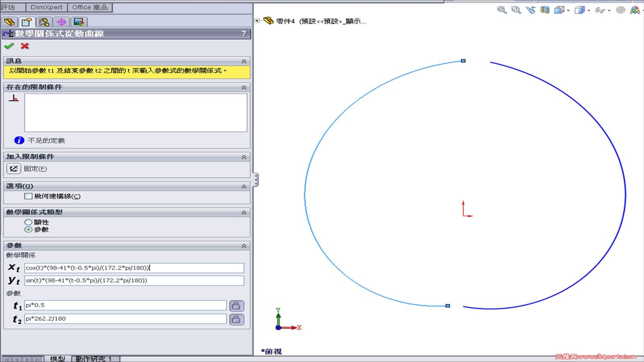
Task: Click the yellow message text in 訊息
Action: coord(118,71)
